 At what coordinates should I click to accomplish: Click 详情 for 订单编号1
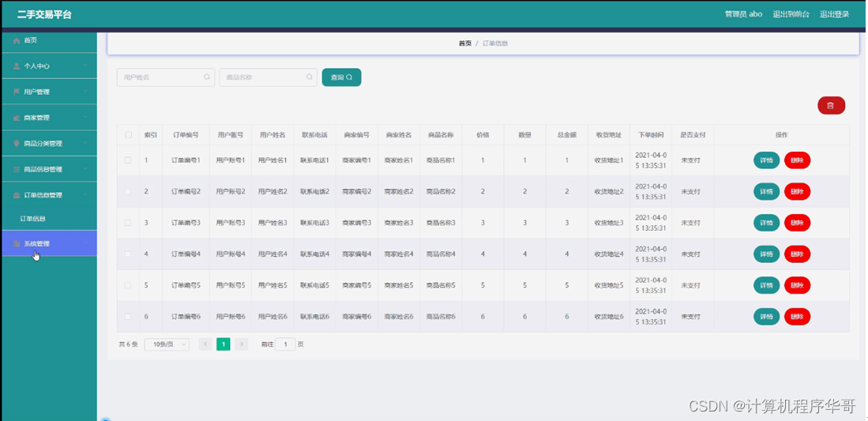(766, 160)
